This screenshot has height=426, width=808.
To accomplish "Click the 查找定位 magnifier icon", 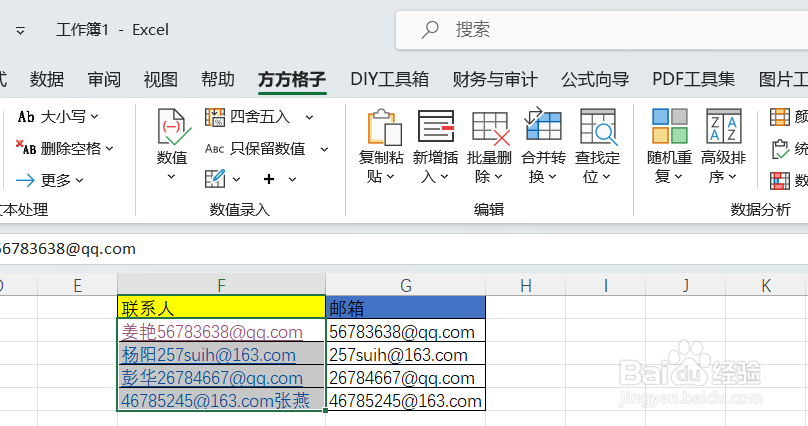I will pos(598,127).
